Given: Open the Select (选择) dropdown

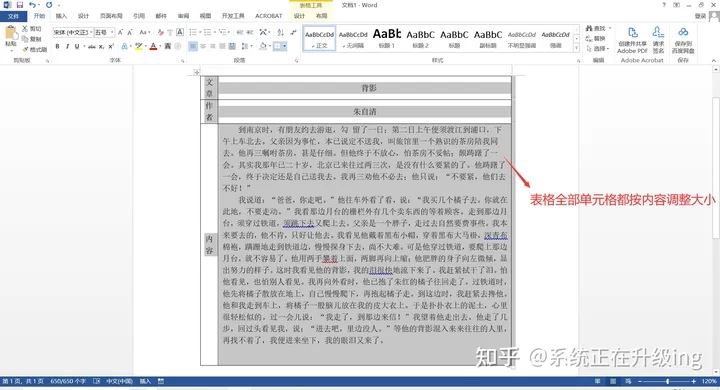Looking at the screenshot, I should pyautogui.click(x=597, y=49).
